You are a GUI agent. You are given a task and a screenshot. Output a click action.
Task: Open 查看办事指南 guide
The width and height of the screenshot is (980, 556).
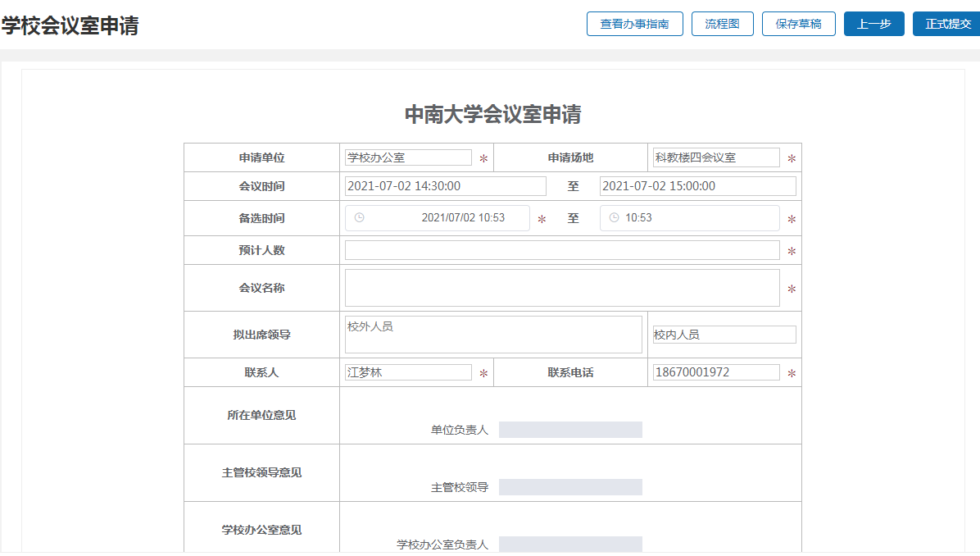click(634, 24)
